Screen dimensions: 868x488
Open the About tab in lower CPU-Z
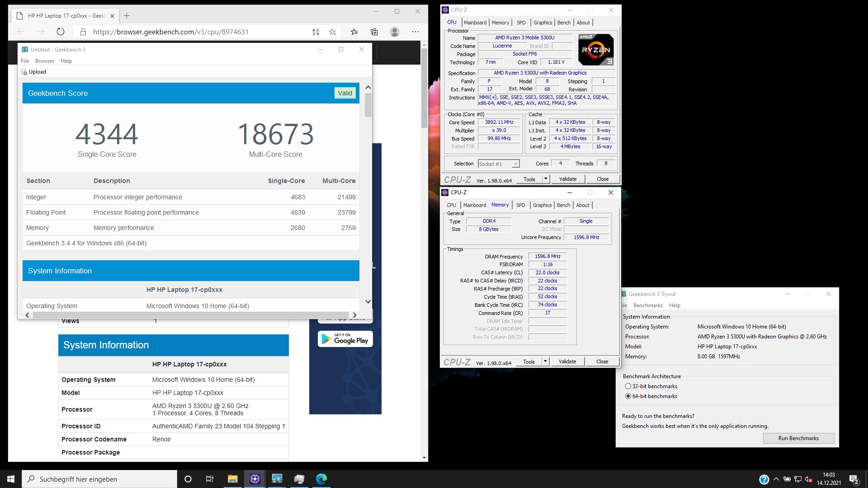[x=583, y=205]
